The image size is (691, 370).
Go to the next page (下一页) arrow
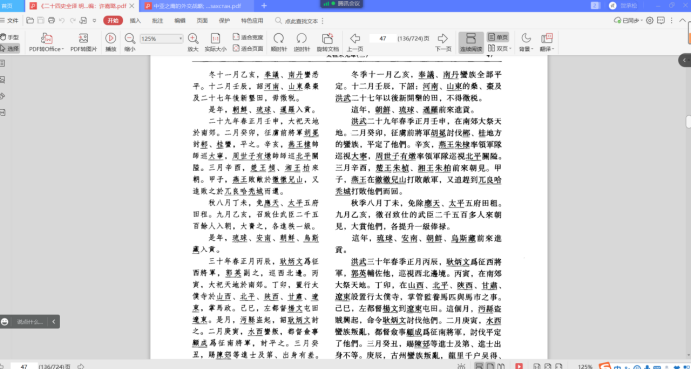coord(443,38)
